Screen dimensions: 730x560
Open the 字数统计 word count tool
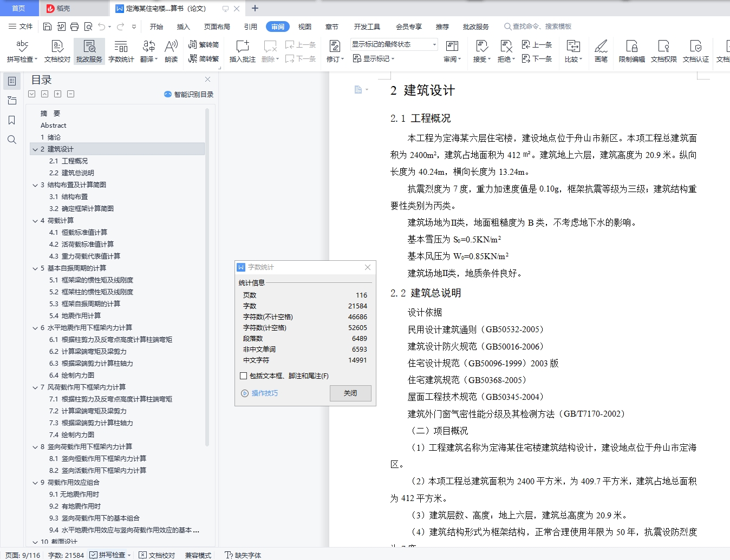[121, 51]
